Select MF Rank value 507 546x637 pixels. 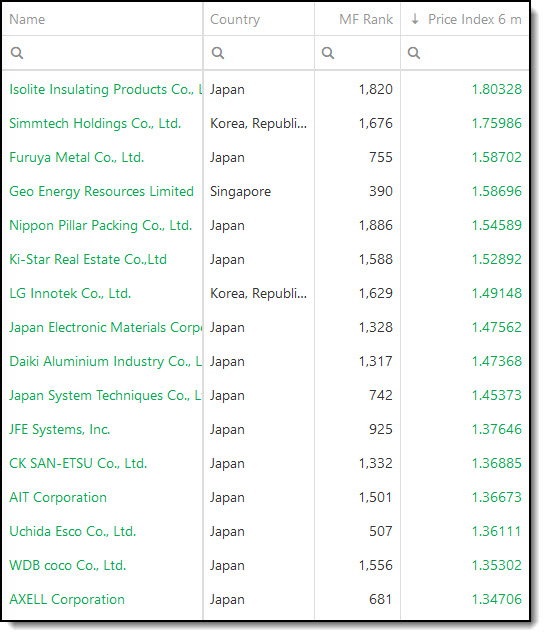(381, 532)
